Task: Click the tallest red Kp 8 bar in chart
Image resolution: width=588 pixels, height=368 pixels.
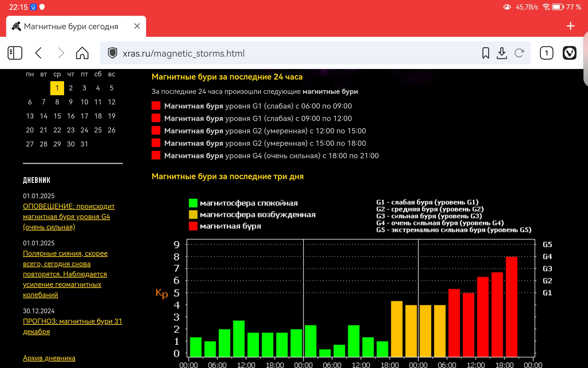Action: (x=512, y=307)
